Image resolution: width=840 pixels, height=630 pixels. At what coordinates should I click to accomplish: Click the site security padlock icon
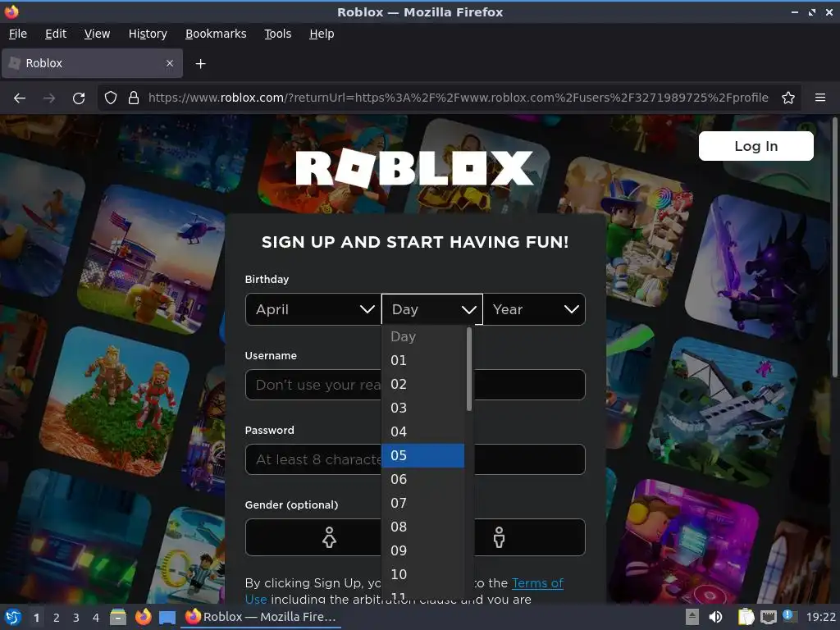tap(134, 98)
